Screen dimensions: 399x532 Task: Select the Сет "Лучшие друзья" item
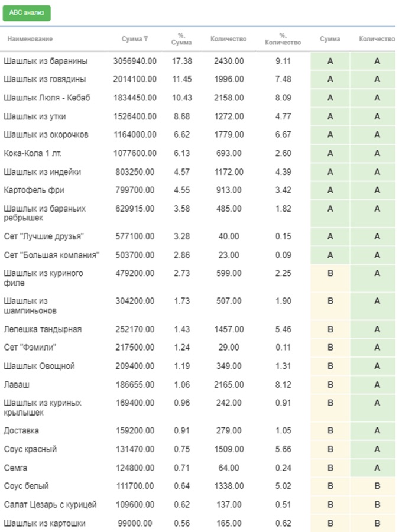click(x=44, y=236)
